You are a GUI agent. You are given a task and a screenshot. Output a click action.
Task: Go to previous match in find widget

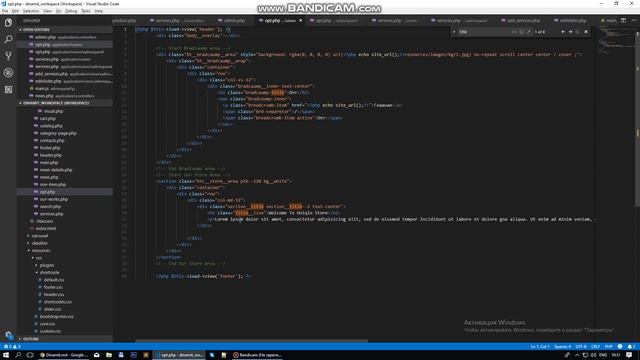tap(563, 32)
